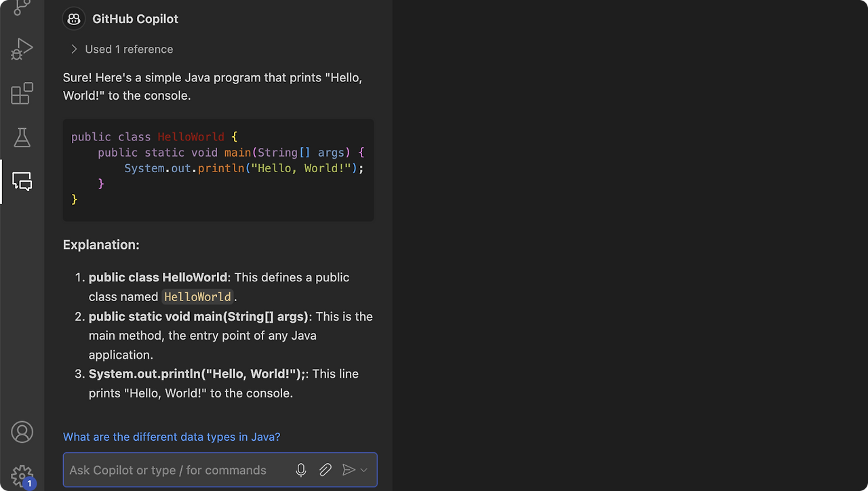Click the Ask Copilot input field
This screenshot has width=868, height=491.
(170, 469)
